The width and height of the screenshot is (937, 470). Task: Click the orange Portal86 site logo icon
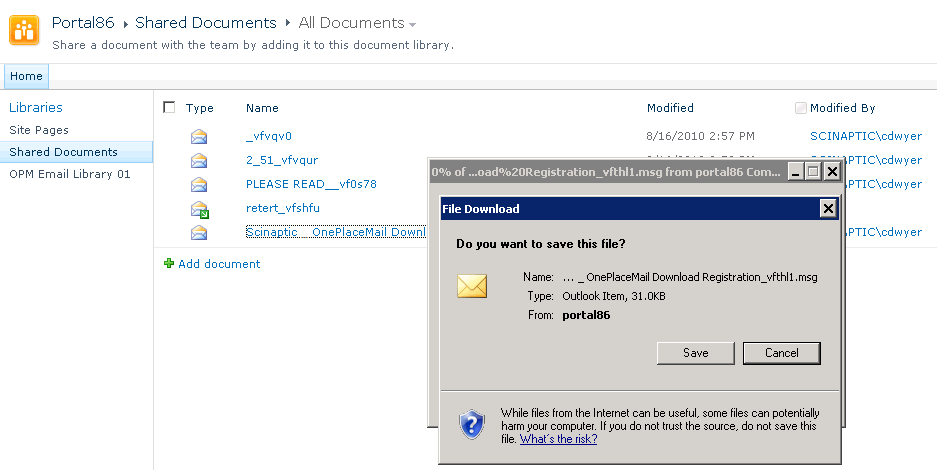click(24, 30)
